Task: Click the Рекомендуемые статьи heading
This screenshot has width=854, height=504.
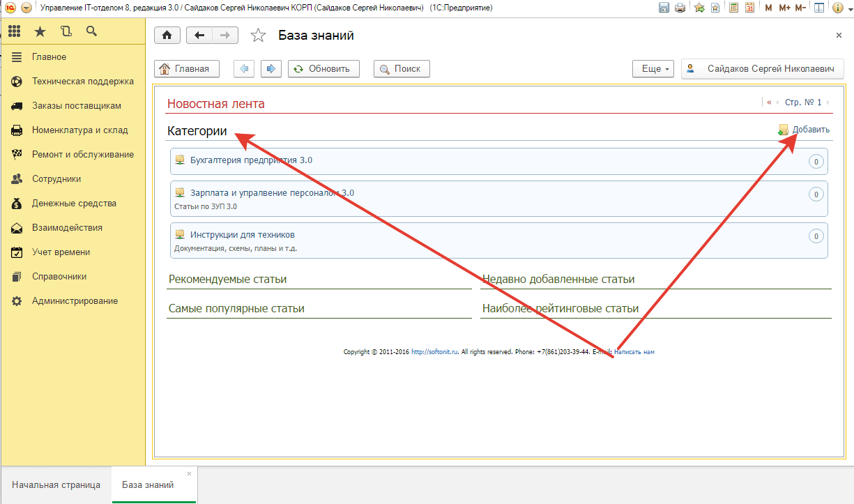Action: (228, 280)
